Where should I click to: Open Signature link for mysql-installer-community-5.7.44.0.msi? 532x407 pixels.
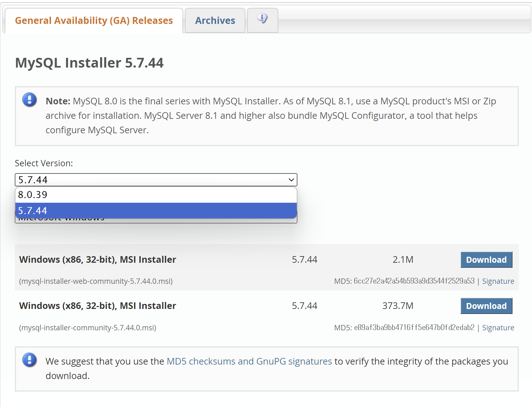(x=498, y=328)
